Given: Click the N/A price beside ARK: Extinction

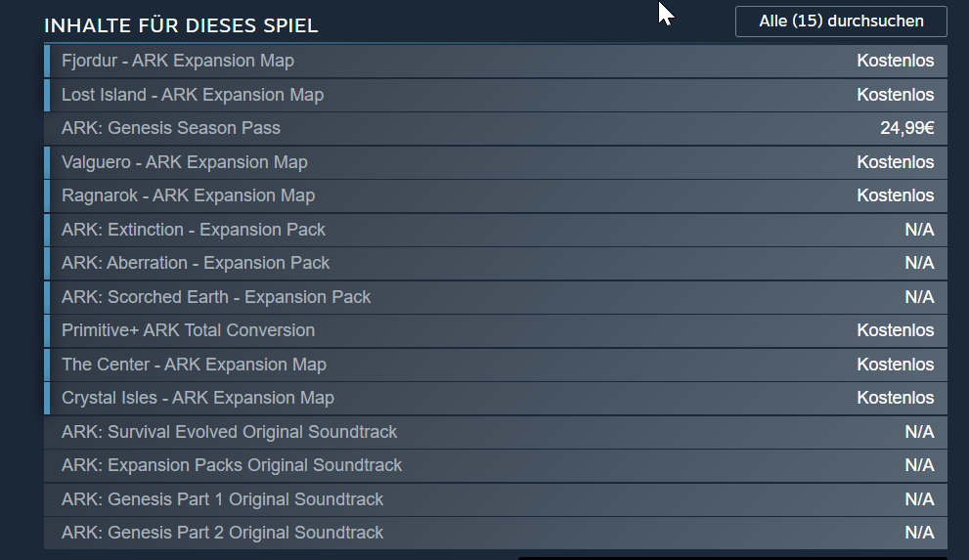Looking at the screenshot, I should pyautogui.click(x=919, y=230).
